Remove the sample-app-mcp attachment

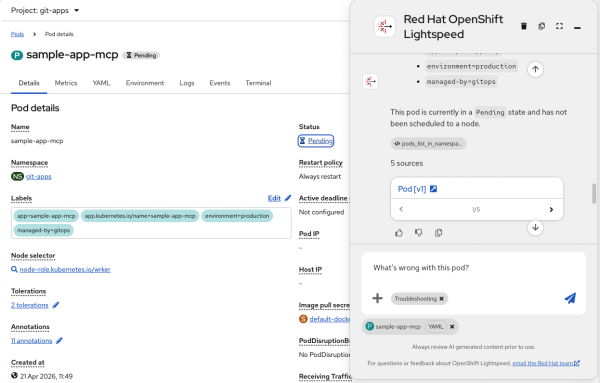coord(452,326)
